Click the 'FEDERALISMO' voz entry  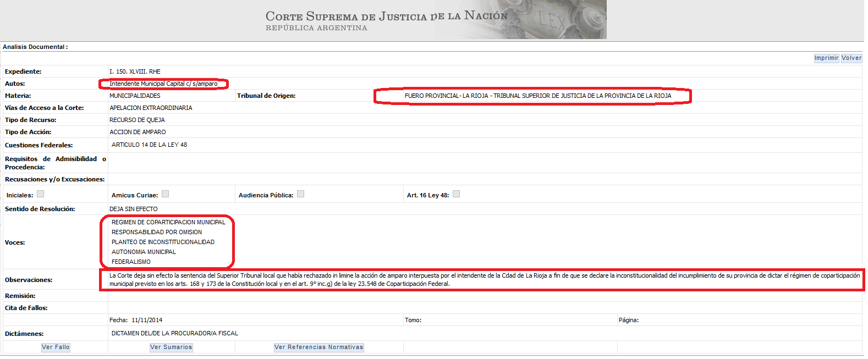point(131,262)
